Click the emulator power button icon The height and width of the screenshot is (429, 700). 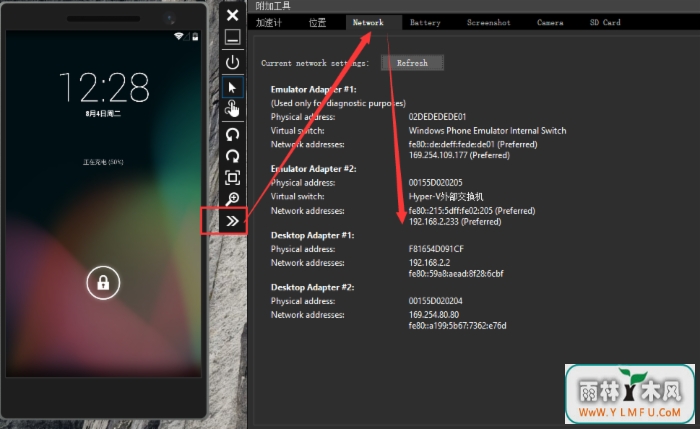[x=232, y=62]
